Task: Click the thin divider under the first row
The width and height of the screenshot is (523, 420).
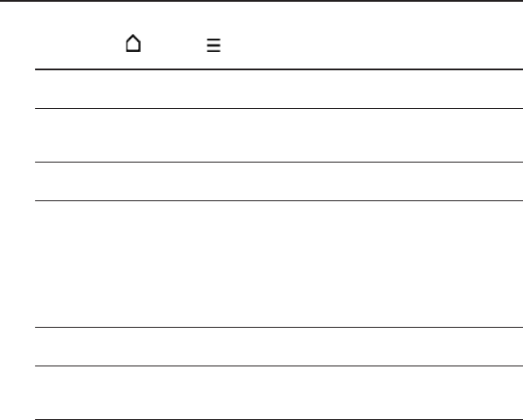Action: click(279, 108)
